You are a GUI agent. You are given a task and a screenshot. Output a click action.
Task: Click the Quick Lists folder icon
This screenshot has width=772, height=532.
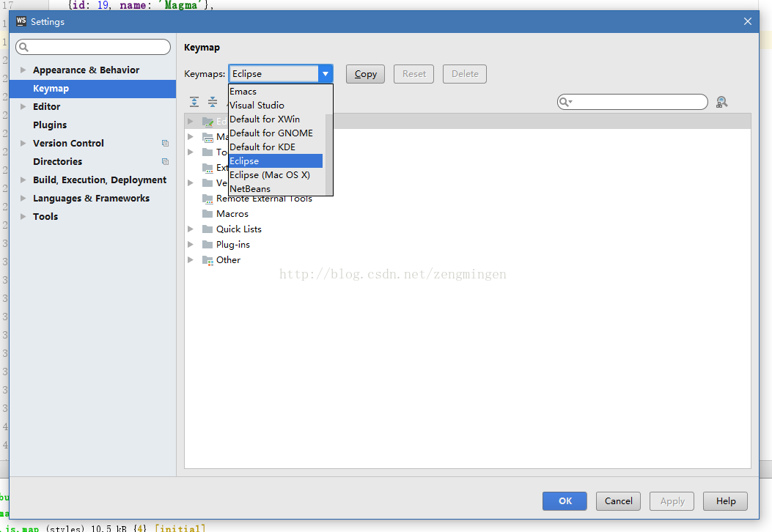(x=207, y=229)
